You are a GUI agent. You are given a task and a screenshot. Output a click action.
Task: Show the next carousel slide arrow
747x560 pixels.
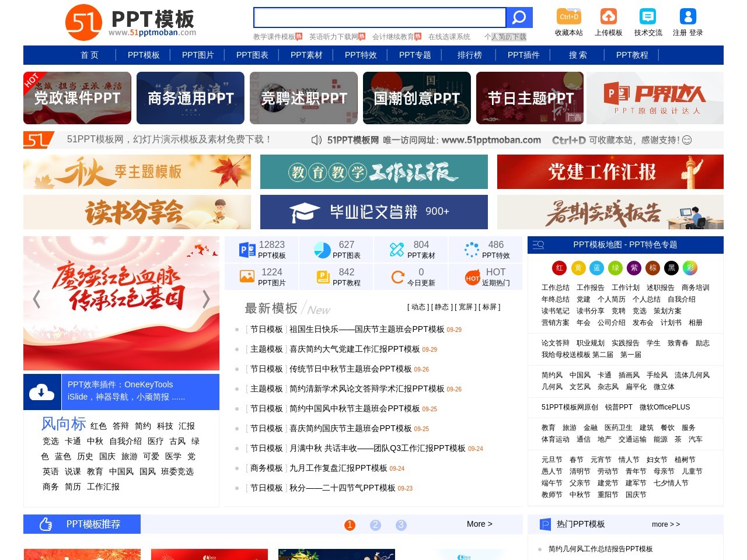(x=206, y=299)
